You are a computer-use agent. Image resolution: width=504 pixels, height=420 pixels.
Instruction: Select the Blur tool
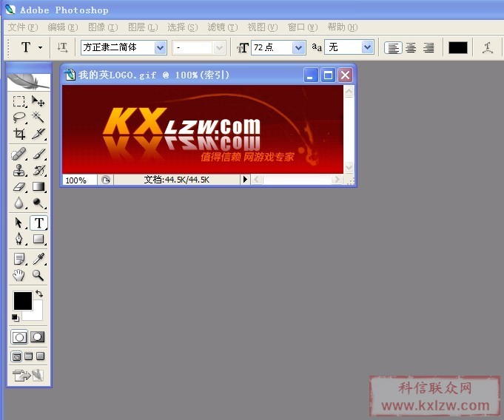coord(19,203)
